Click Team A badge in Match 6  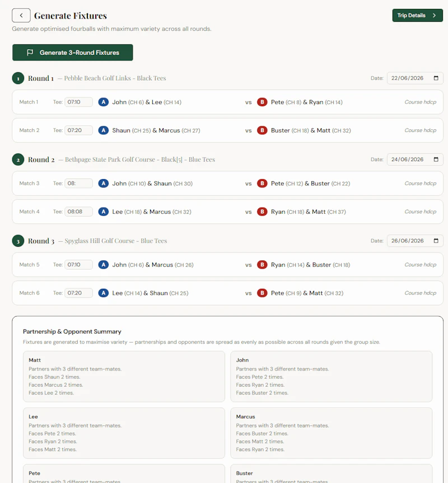[104, 293]
